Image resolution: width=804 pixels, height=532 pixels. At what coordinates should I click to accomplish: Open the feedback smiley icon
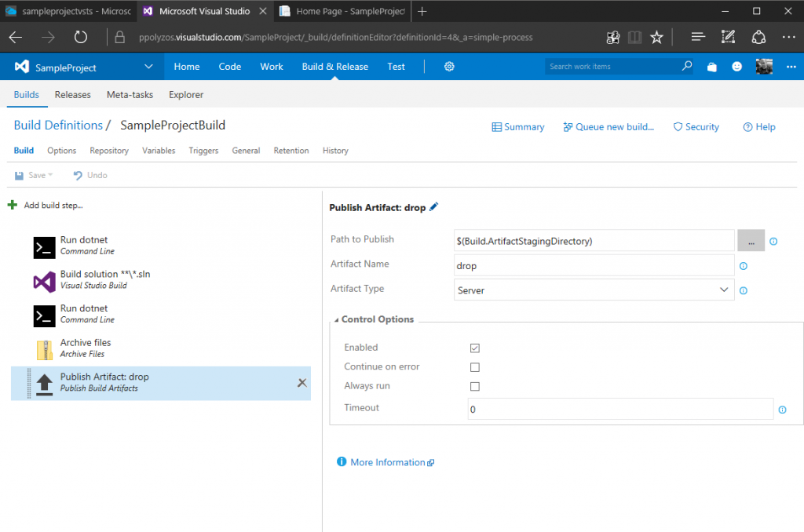[736, 67]
